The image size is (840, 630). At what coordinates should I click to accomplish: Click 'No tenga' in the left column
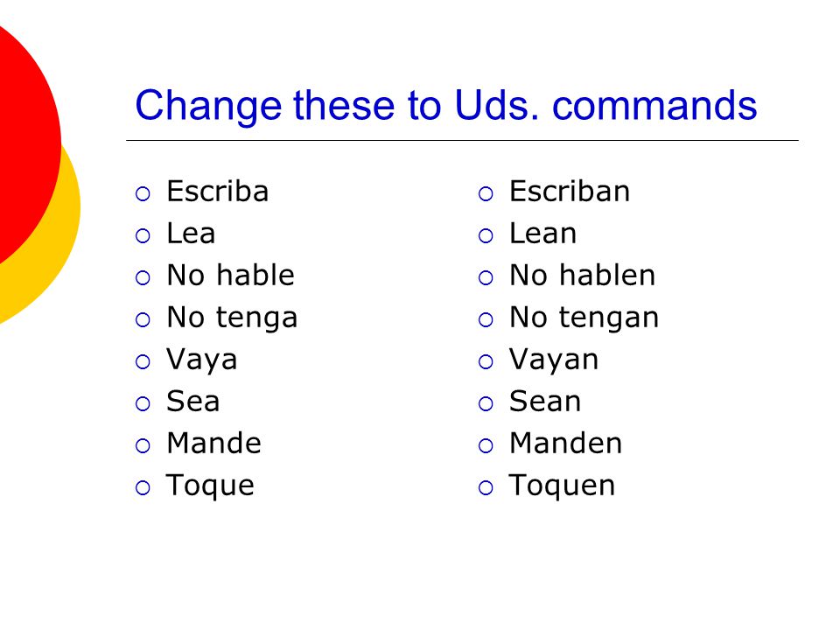(x=232, y=318)
